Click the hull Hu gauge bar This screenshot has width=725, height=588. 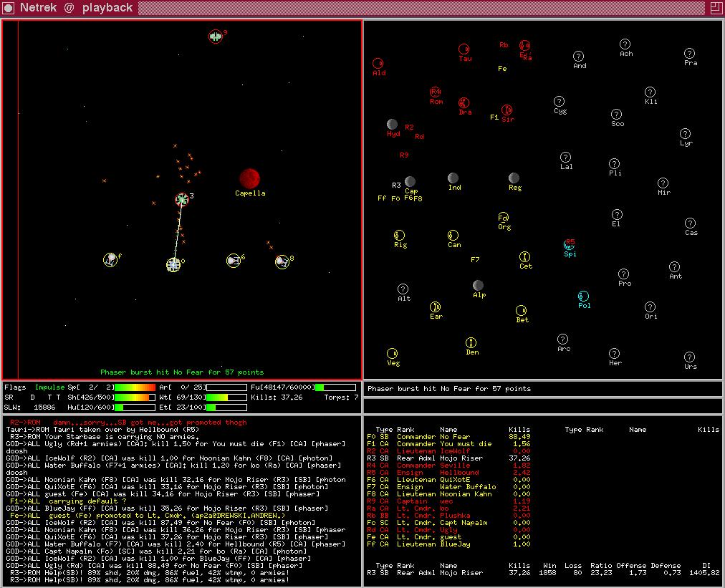[x=135, y=408]
